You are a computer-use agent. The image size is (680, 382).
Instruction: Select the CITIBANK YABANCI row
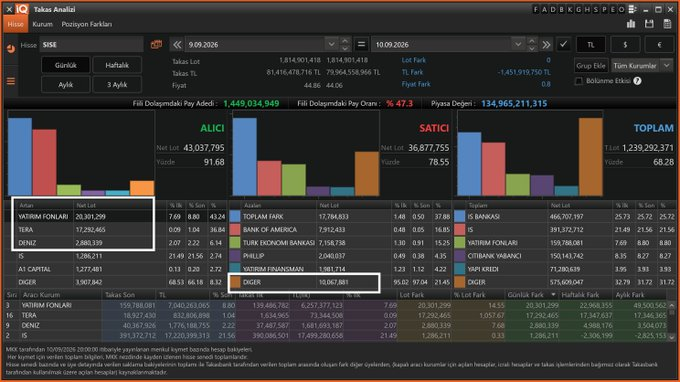point(565,256)
